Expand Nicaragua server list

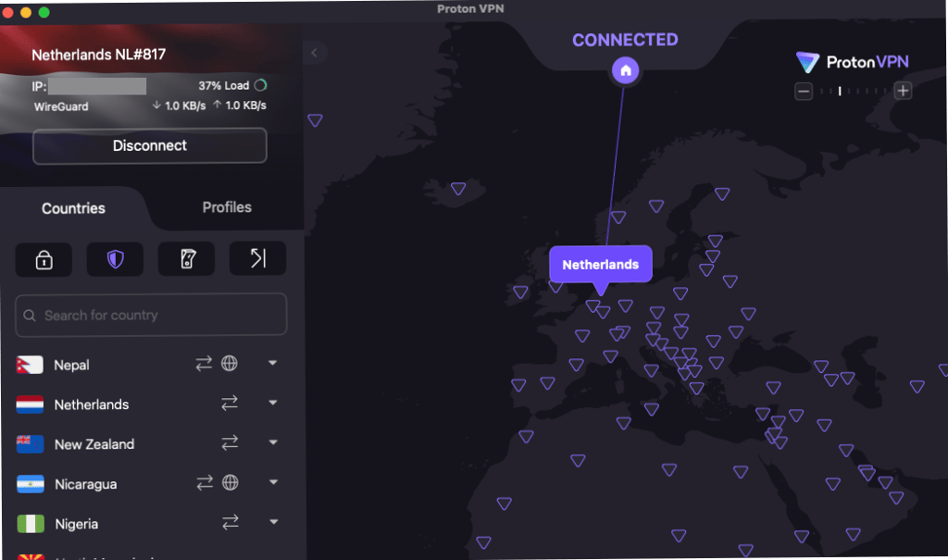point(273,482)
